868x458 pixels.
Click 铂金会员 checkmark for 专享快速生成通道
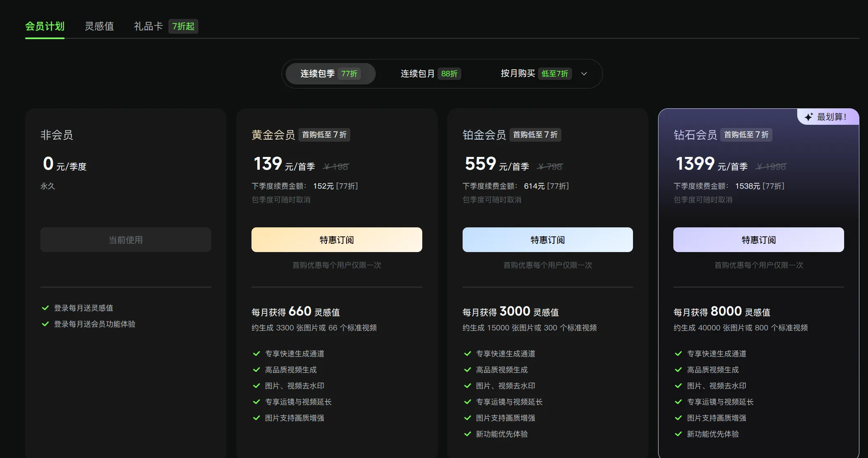pos(468,353)
